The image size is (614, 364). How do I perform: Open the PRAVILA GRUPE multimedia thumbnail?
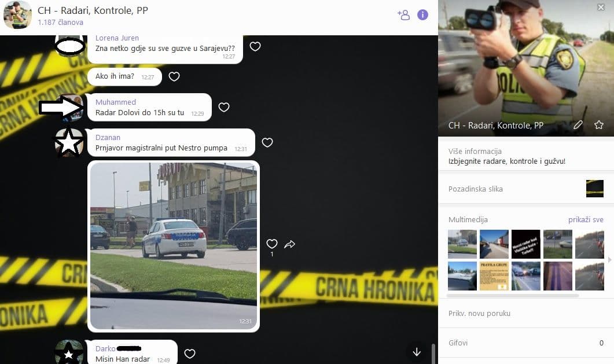pyautogui.click(x=494, y=276)
